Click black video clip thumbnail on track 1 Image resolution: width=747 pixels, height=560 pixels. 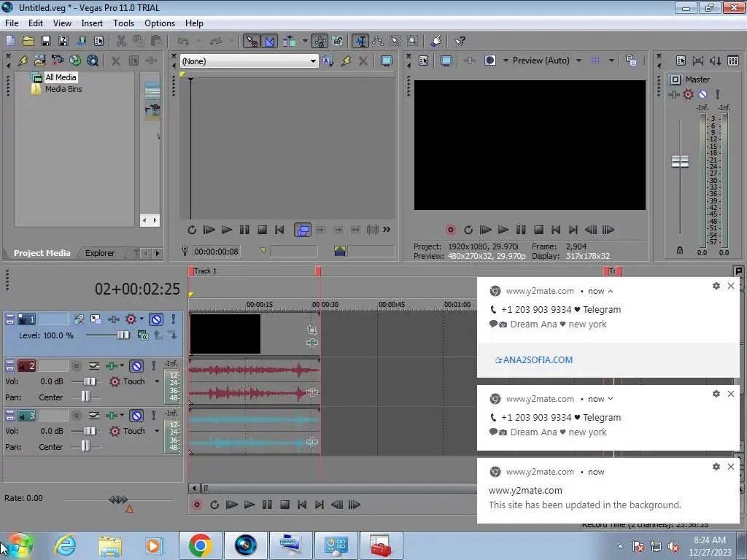point(225,334)
